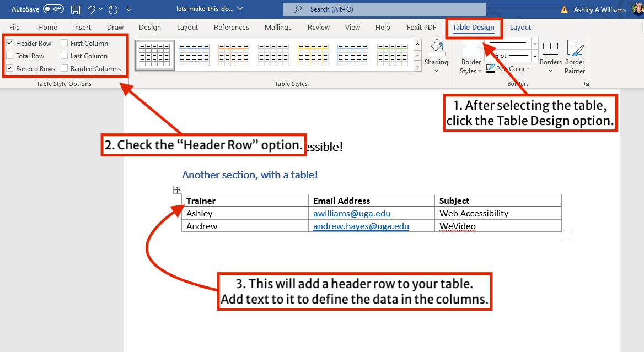The image size is (644, 352).
Task: Click inside the Search (Alt+Q) box
Action: [384, 9]
